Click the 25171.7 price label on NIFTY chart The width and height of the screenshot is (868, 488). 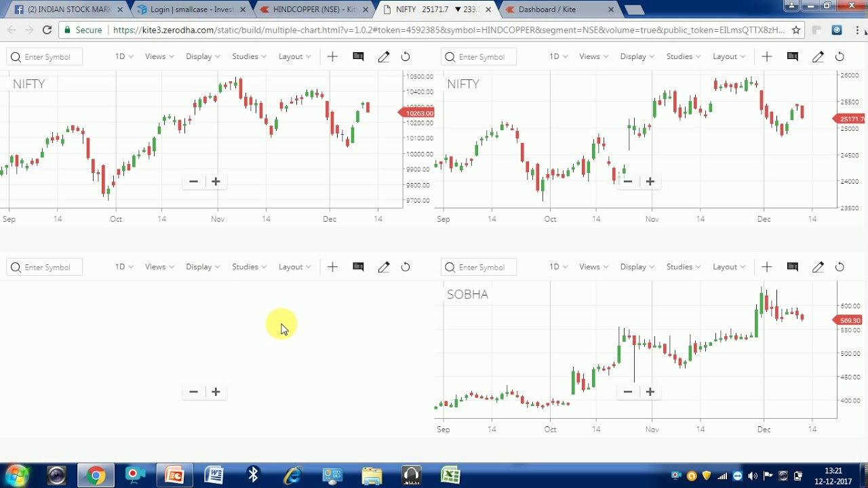[x=850, y=119]
